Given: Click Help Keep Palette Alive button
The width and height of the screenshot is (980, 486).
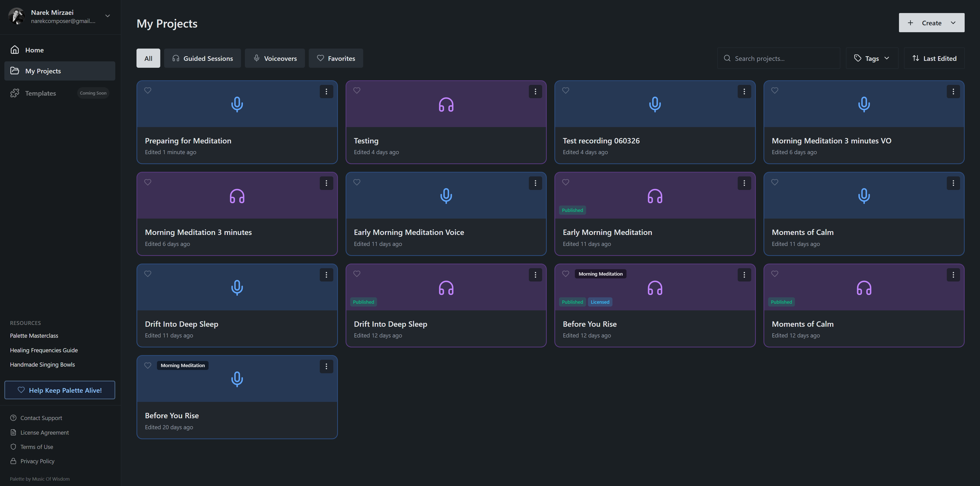Looking at the screenshot, I should (60, 390).
